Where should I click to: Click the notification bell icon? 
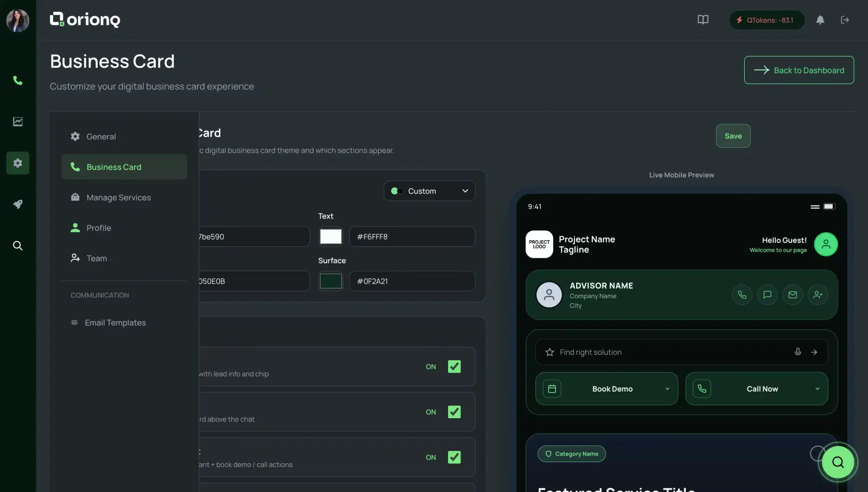pos(820,20)
